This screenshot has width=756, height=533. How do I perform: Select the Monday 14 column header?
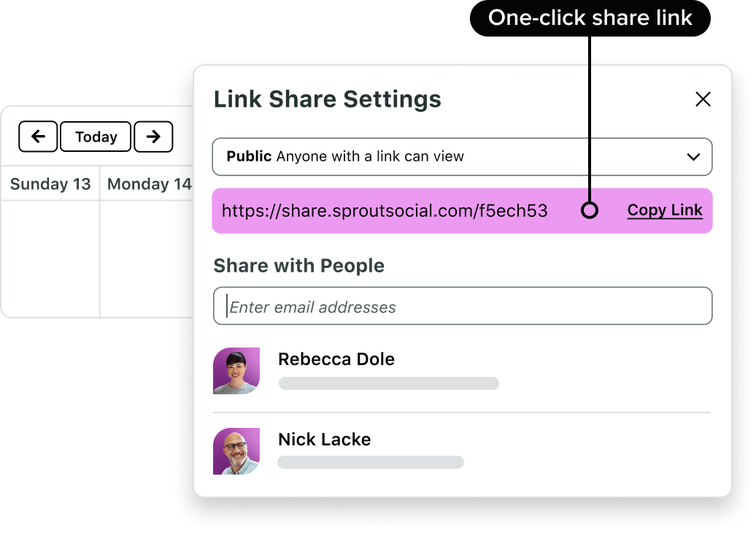coord(148,184)
